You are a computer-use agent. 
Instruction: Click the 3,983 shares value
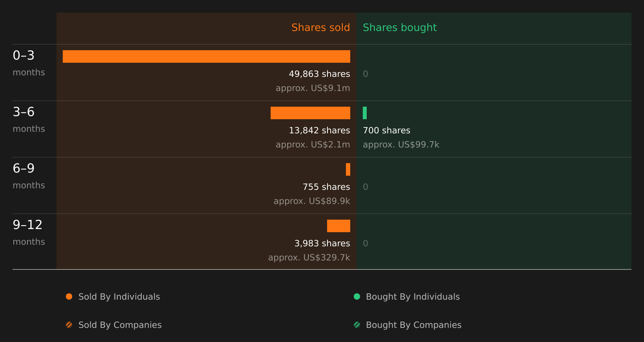pos(322,244)
